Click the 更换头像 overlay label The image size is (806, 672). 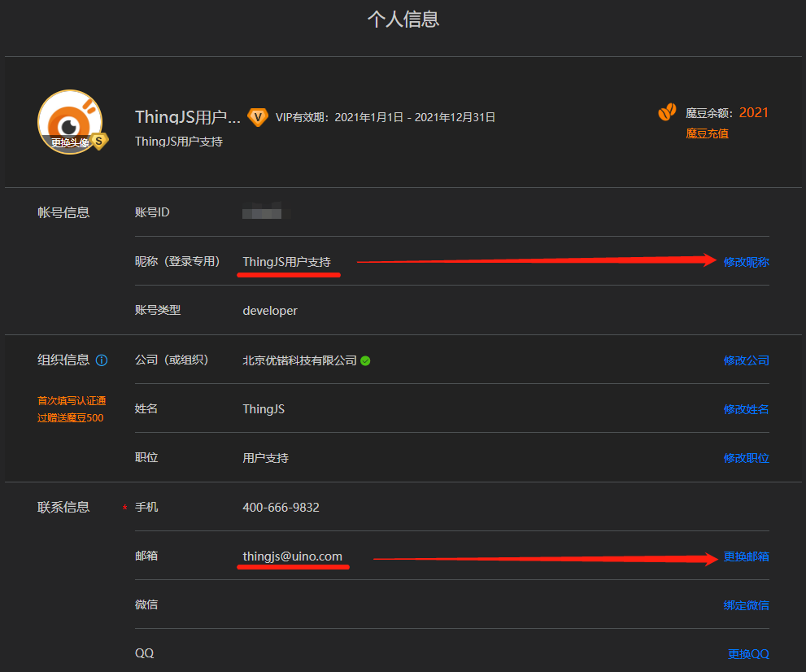[70, 143]
